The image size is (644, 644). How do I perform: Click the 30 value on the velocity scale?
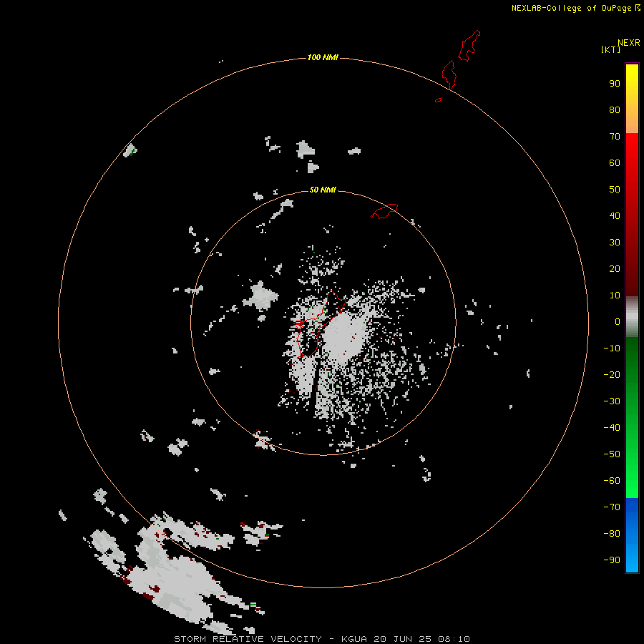pos(615,243)
